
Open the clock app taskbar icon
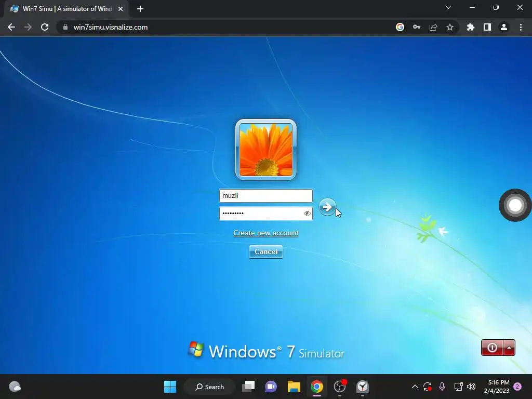pos(362,387)
